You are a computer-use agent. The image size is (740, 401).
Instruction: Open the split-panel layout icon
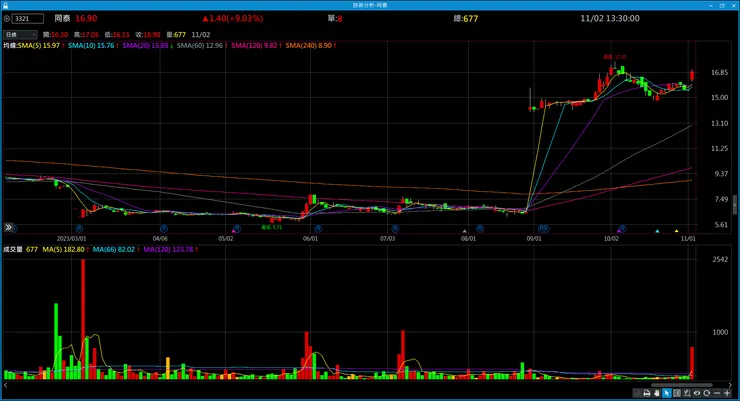(x=677, y=393)
